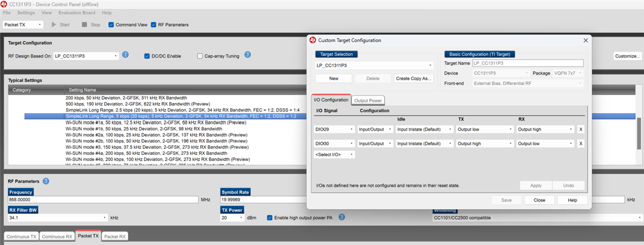Select the Wi-SUN mode #3, 150 kbps setting

(157, 147)
